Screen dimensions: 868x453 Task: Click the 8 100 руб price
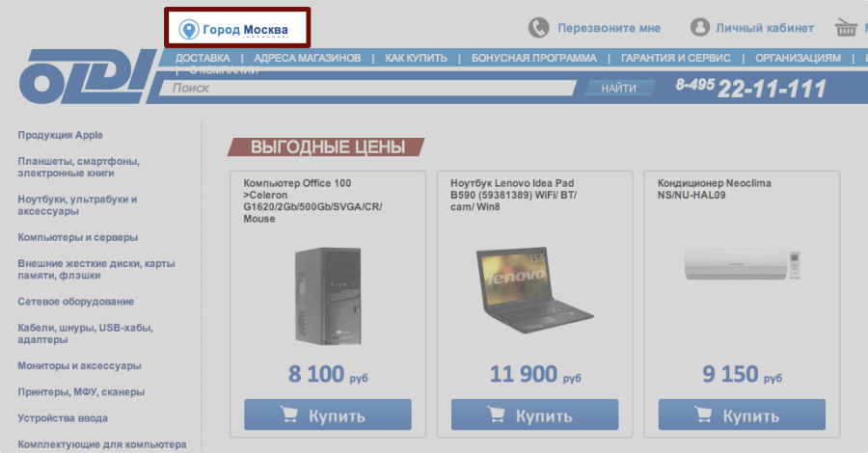click(x=328, y=375)
